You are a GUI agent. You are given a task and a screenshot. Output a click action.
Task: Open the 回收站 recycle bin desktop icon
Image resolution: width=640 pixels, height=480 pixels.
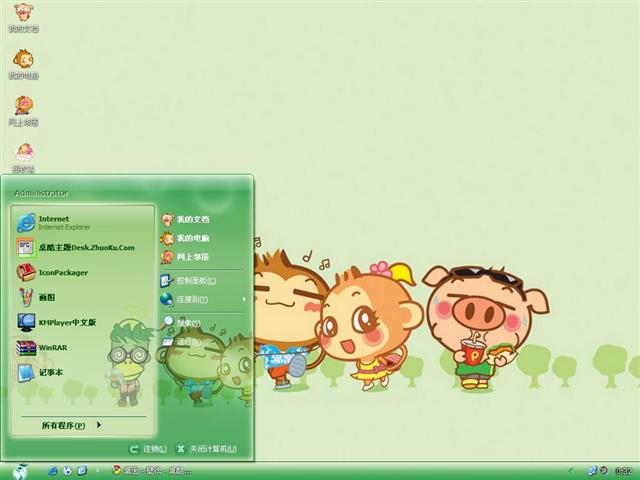coord(23,158)
